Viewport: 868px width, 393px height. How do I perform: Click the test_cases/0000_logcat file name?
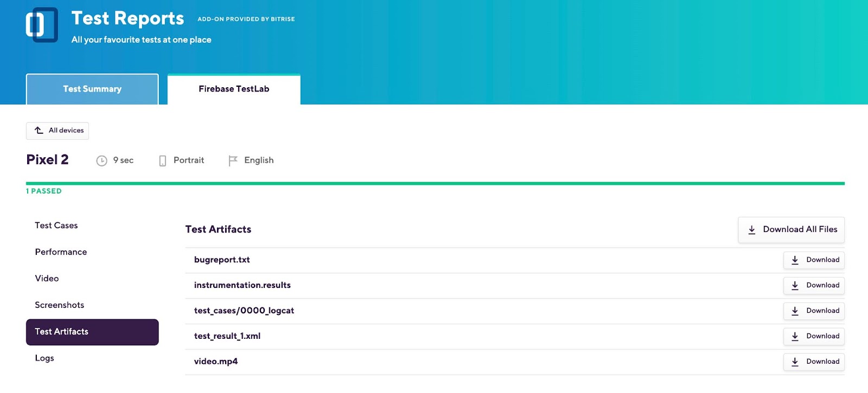pyautogui.click(x=244, y=311)
